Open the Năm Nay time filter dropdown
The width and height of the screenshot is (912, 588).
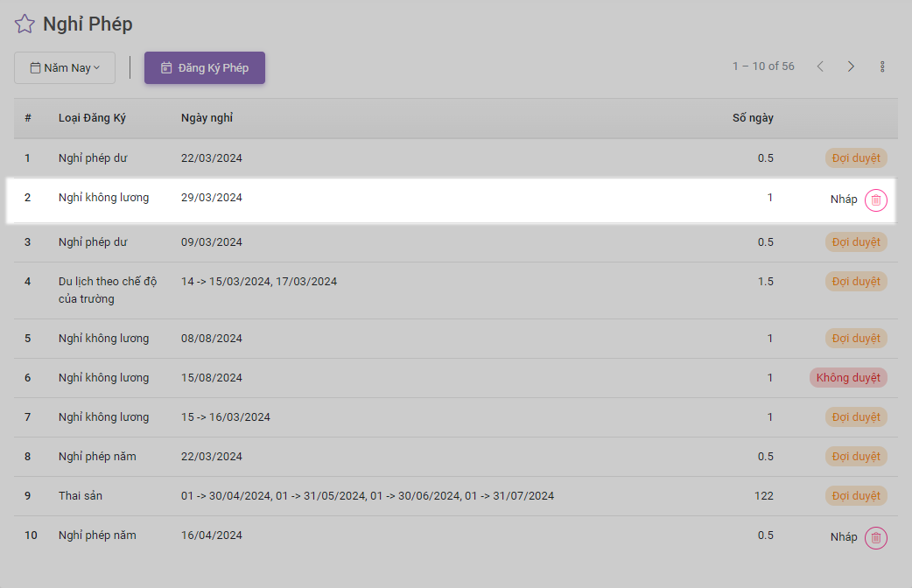pyautogui.click(x=65, y=68)
